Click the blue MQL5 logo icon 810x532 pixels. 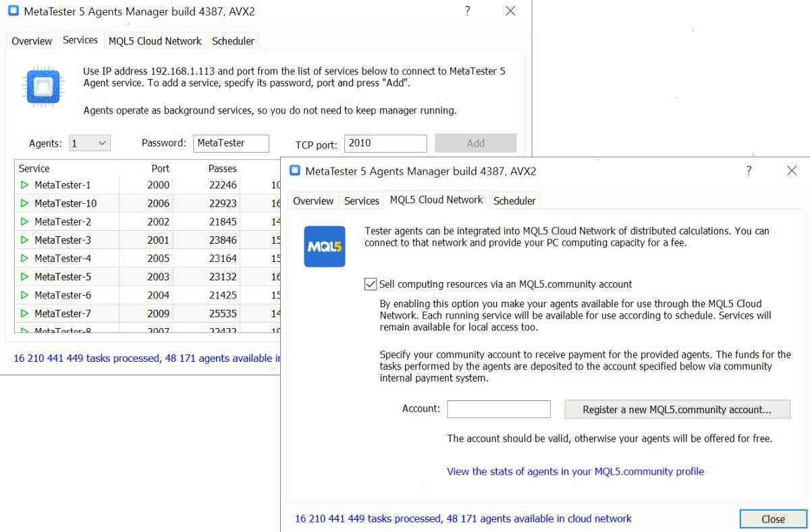[325, 246]
